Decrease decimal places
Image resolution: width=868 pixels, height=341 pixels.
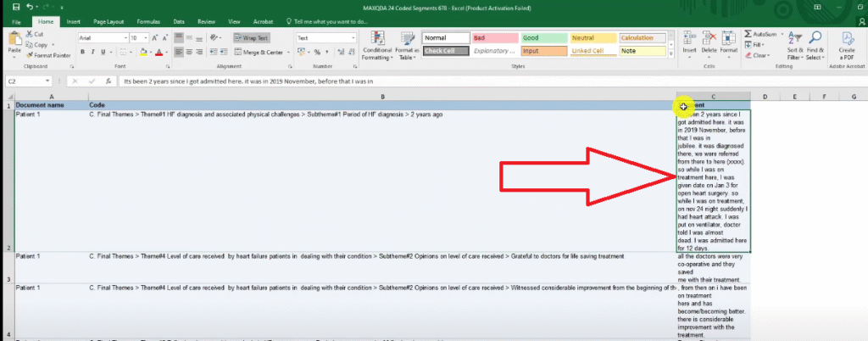tap(350, 52)
